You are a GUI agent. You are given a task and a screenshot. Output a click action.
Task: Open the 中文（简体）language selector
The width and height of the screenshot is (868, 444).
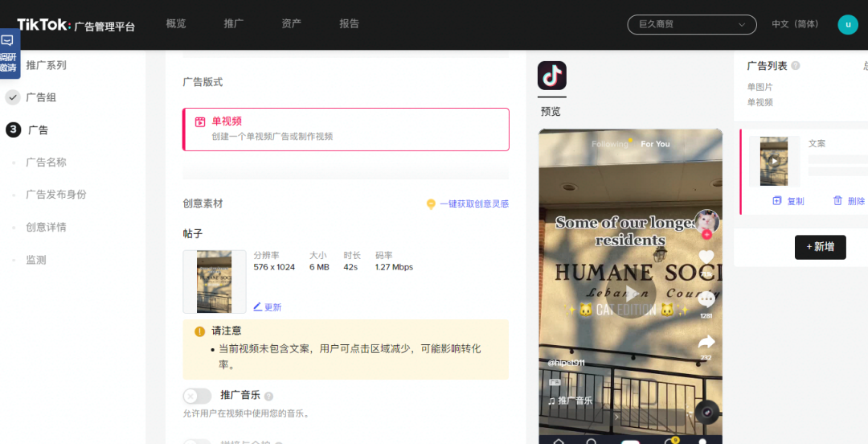pyautogui.click(x=795, y=24)
